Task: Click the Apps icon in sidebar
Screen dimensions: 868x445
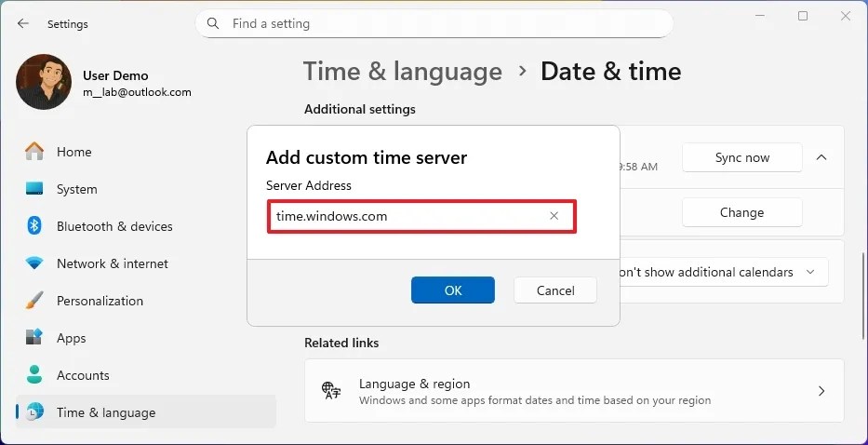Action: 34,338
